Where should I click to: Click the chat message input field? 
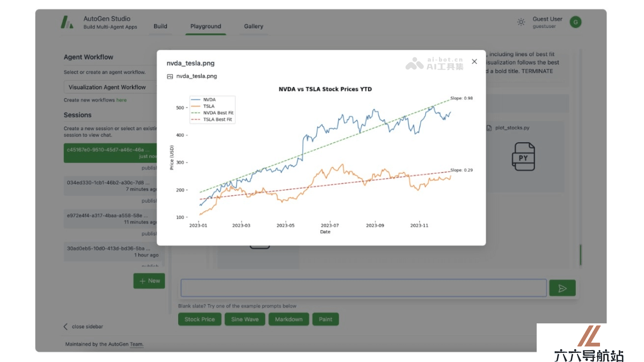coord(363,288)
